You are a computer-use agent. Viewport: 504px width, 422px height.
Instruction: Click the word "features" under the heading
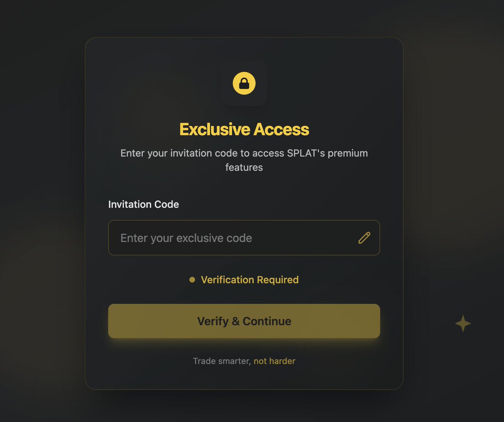click(x=244, y=167)
